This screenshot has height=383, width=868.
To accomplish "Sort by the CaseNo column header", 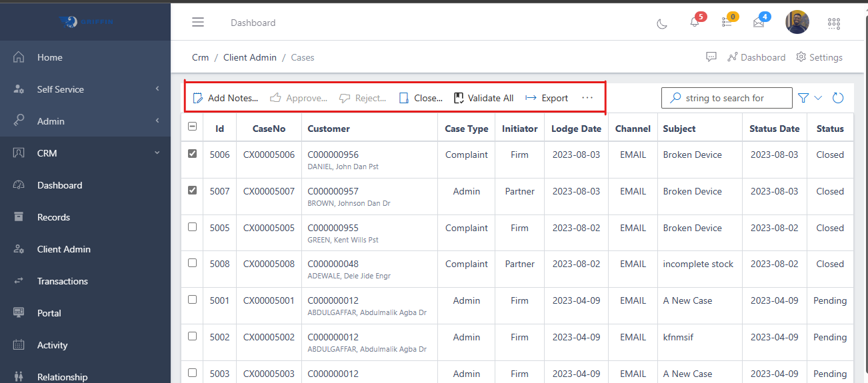I will [269, 129].
